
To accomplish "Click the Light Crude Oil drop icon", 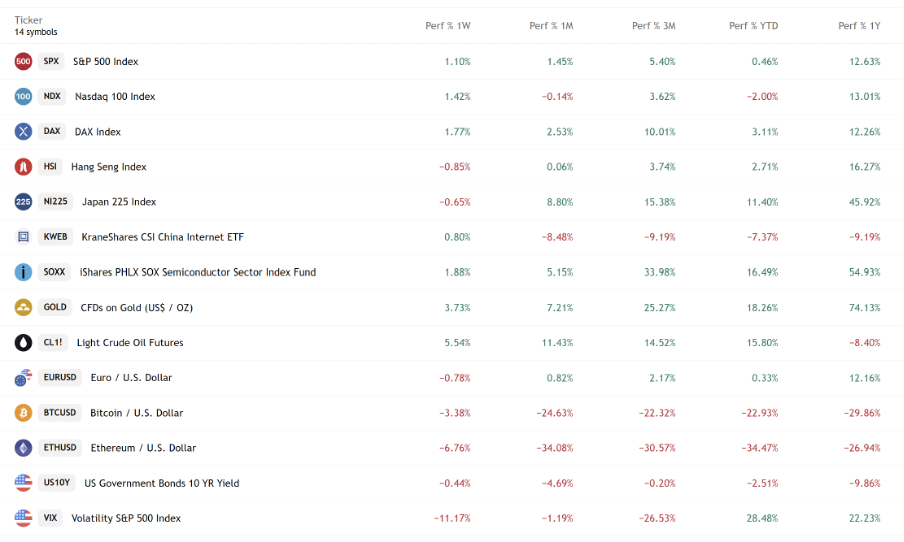I will tap(23, 342).
